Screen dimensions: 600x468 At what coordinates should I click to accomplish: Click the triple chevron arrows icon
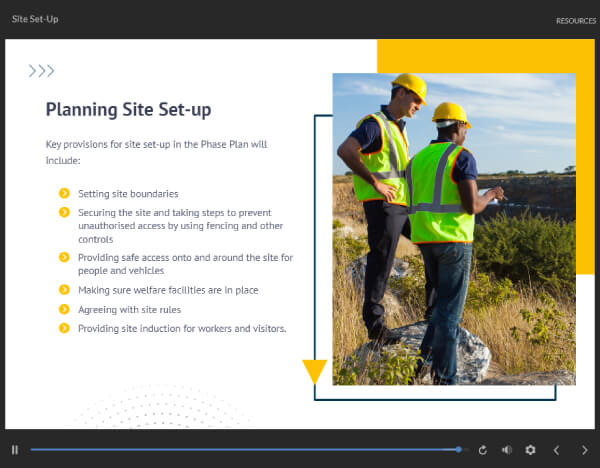[x=41, y=71]
